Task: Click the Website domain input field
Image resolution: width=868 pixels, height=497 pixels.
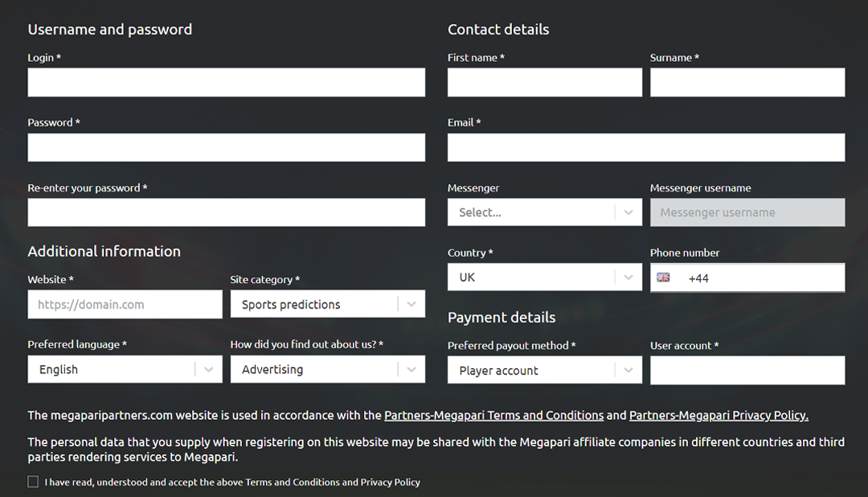Action: tap(125, 304)
